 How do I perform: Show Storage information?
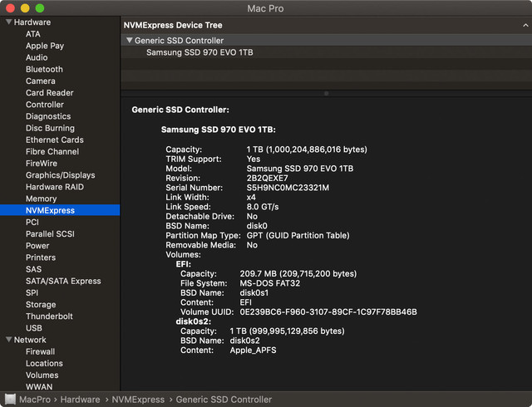coord(41,304)
